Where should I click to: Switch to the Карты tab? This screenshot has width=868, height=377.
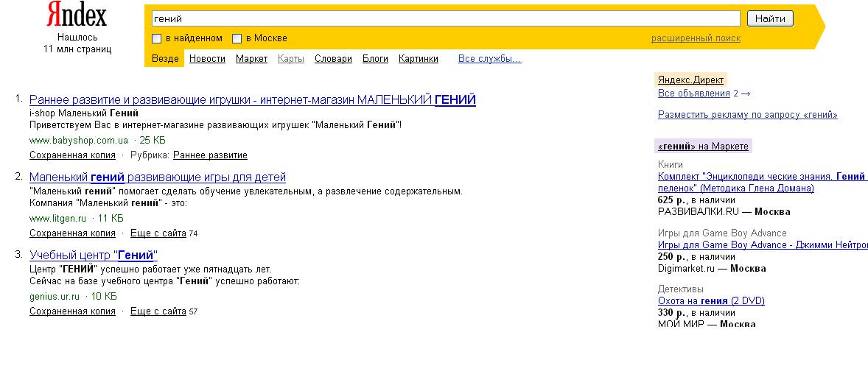coord(291,59)
